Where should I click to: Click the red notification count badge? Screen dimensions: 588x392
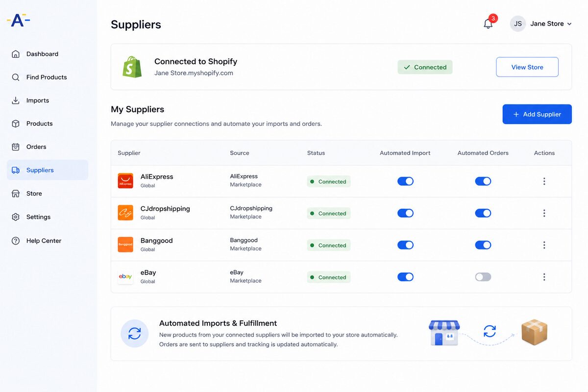[x=493, y=18]
